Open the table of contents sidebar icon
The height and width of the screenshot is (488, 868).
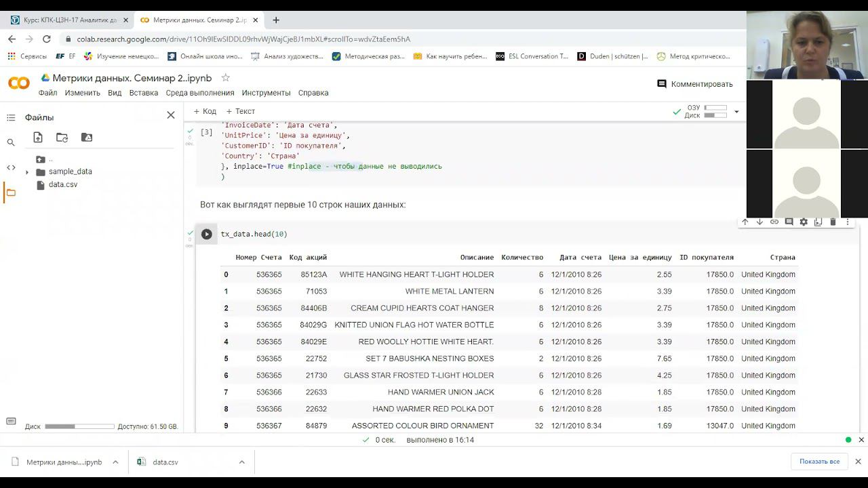(x=11, y=118)
